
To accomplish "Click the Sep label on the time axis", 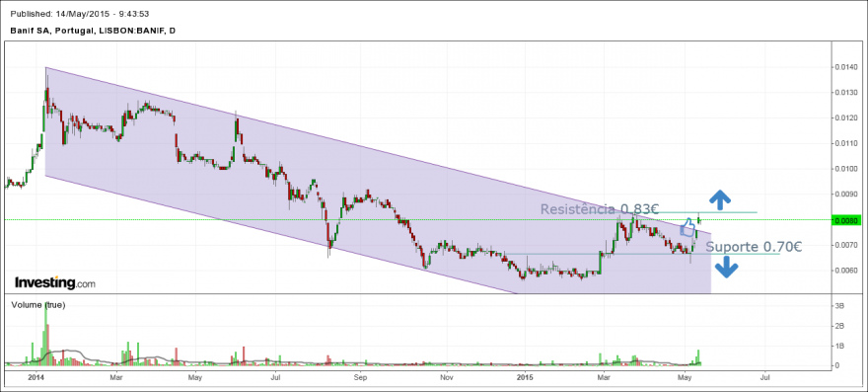I will 361,378.
